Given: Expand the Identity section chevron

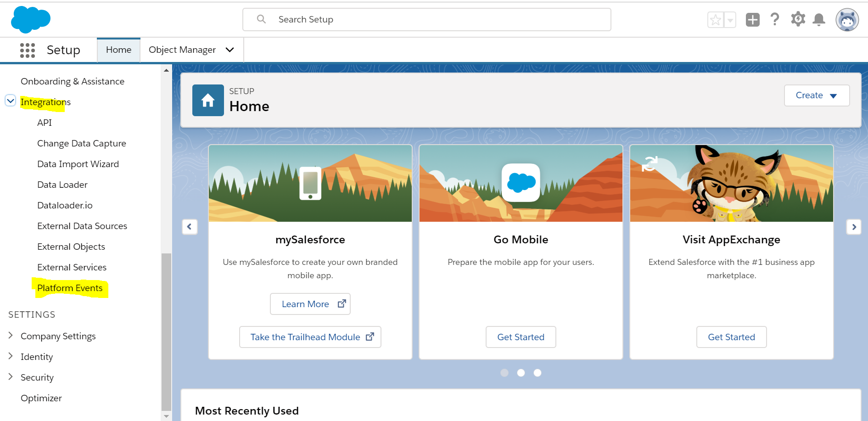Looking at the screenshot, I should point(11,356).
